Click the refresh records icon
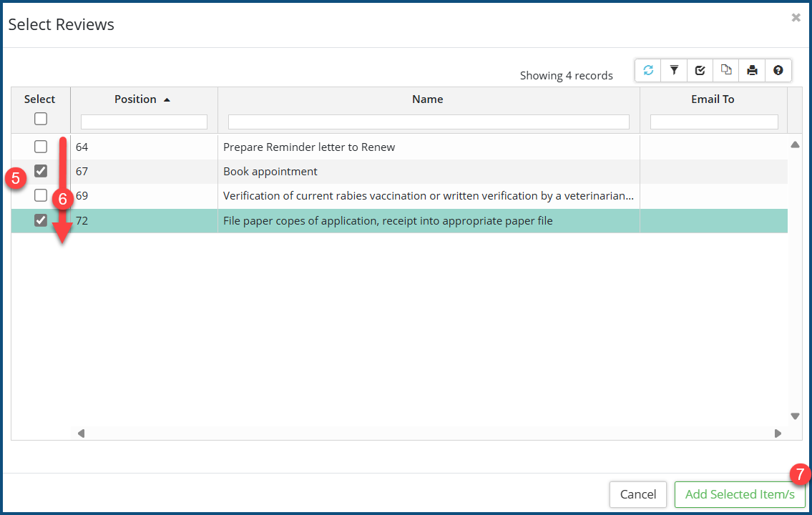The image size is (812, 515). click(648, 70)
